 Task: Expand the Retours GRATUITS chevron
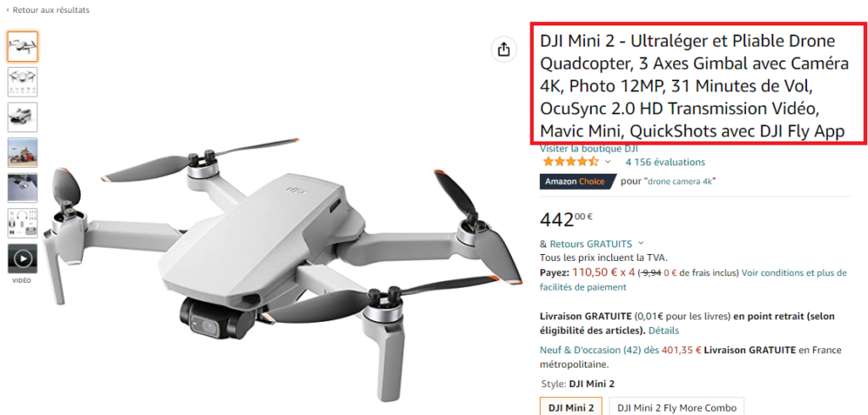pyautogui.click(x=641, y=243)
